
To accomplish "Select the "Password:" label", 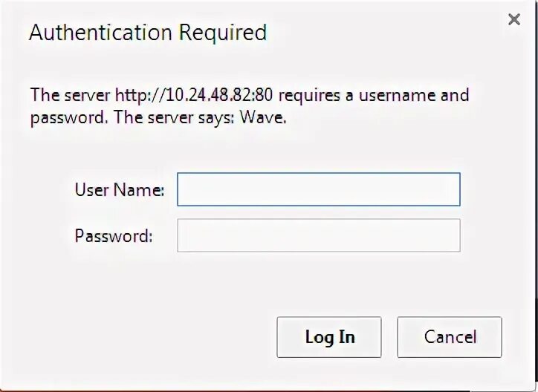I will [x=114, y=236].
